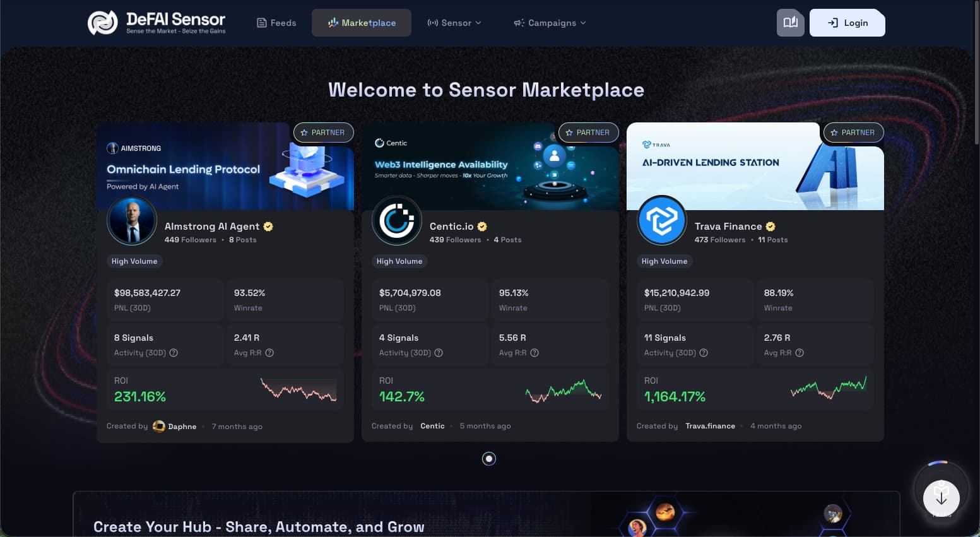Click Trava Finance verified badge
The width and height of the screenshot is (980, 537).
pos(770,227)
